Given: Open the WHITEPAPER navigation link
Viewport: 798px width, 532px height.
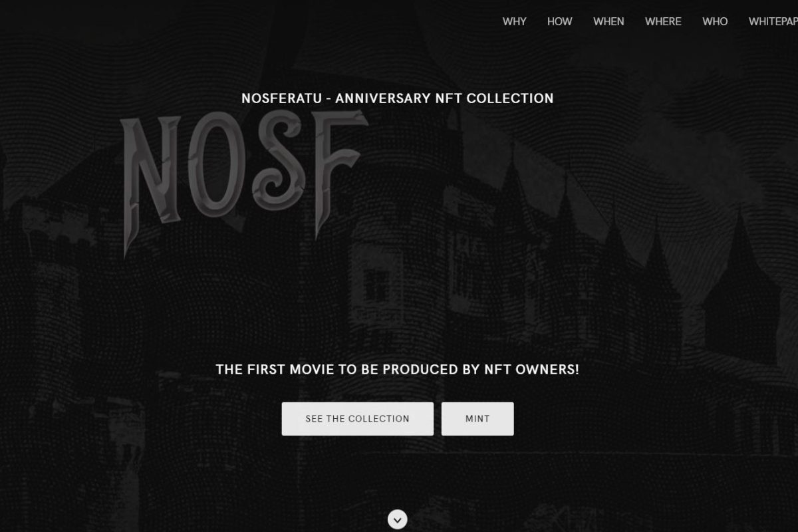Looking at the screenshot, I should pyautogui.click(x=773, y=21).
